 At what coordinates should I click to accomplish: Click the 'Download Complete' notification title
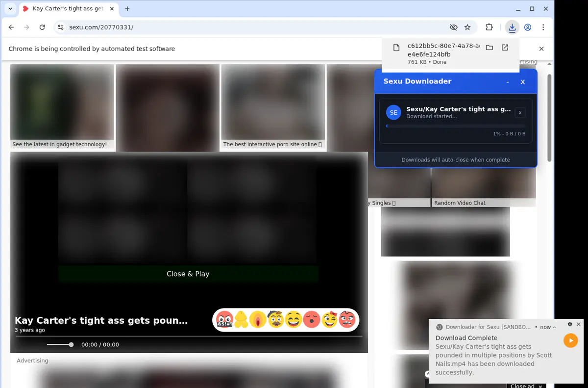click(466, 338)
